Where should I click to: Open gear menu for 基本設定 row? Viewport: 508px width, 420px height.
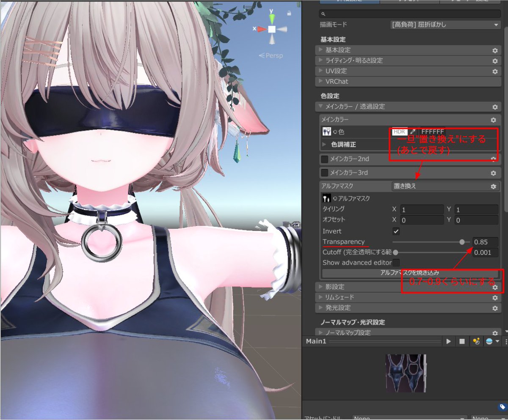click(494, 50)
